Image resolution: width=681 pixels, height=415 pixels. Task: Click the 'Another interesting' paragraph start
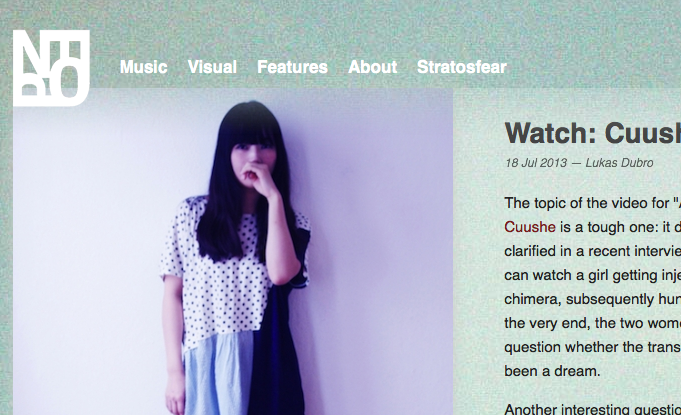pyautogui.click(x=593, y=409)
